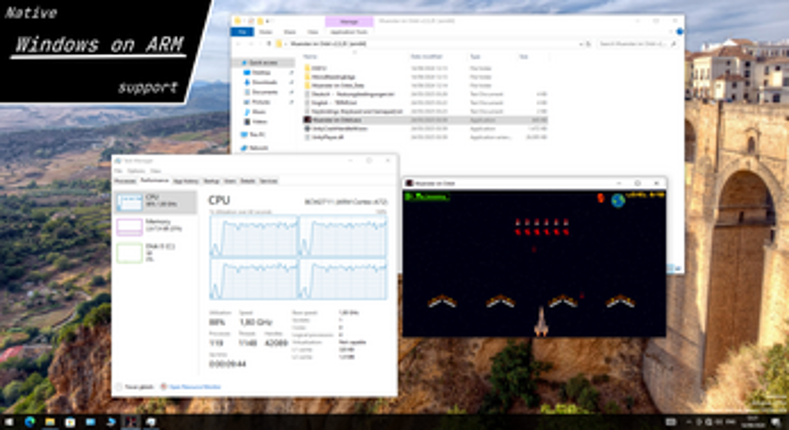This screenshot has width=789, height=430.
Task: Select This PC in File Explorer sidebar
Action: click(x=253, y=135)
